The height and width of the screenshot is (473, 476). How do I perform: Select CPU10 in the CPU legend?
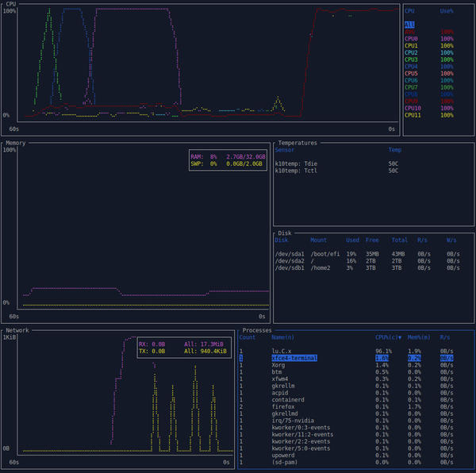click(429, 109)
